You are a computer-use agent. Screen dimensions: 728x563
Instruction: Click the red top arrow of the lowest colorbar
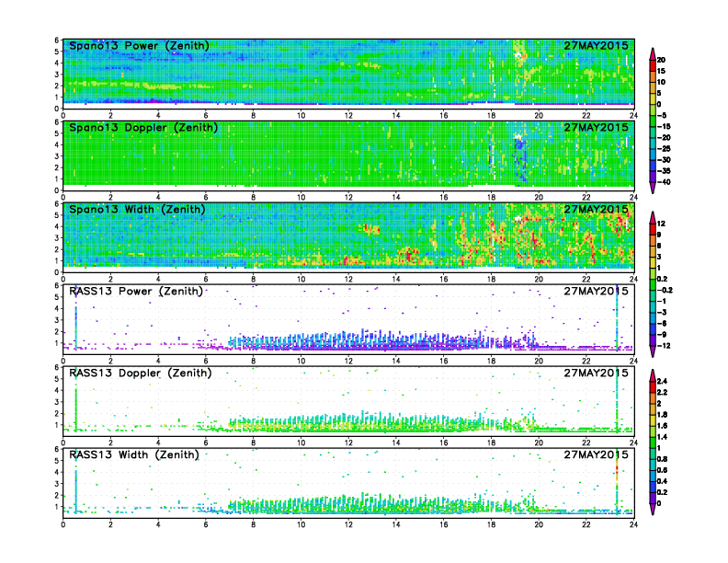pyautogui.click(x=653, y=373)
